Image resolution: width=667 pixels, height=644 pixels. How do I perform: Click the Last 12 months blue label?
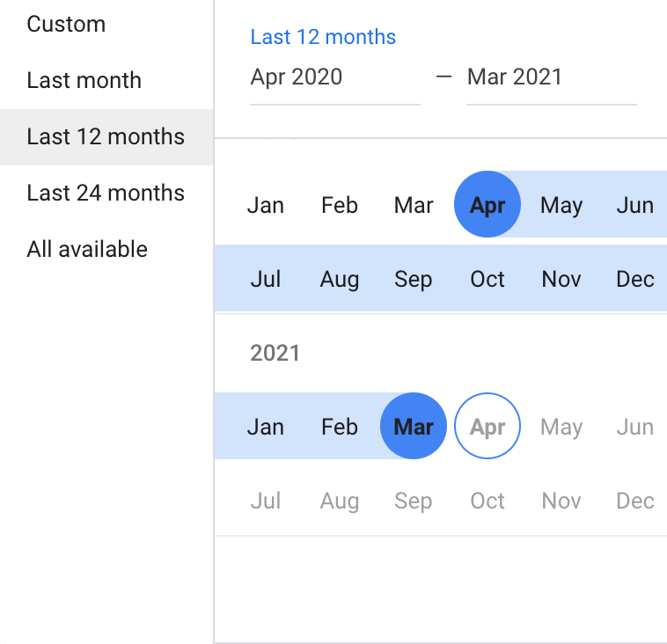[323, 37]
